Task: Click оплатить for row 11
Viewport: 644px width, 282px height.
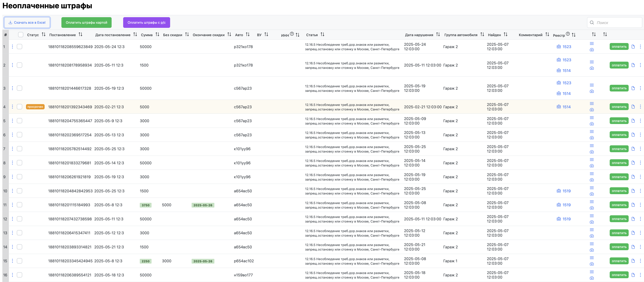Action: coord(619,205)
